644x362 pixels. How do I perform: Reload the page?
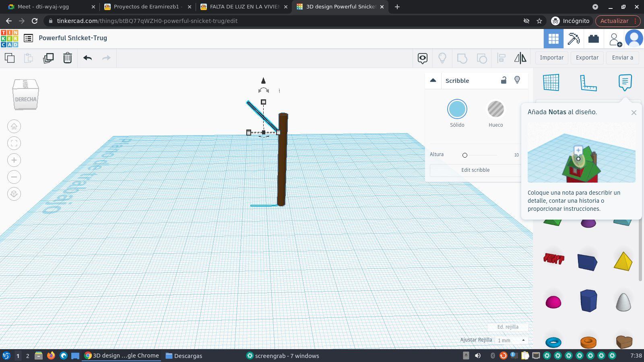[x=35, y=21]
